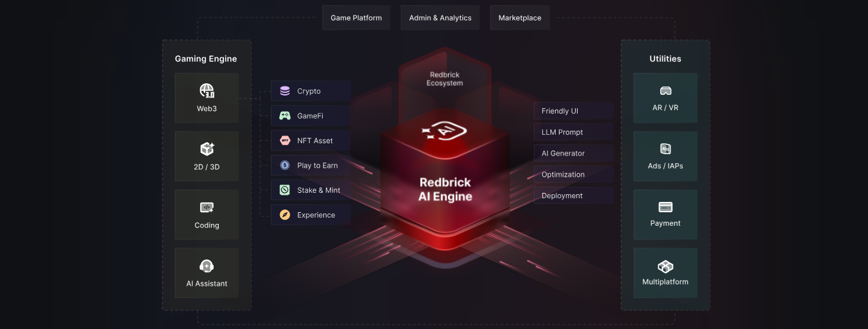
Task: Click the AR / VR headset icon
Action: coord(665,91)
